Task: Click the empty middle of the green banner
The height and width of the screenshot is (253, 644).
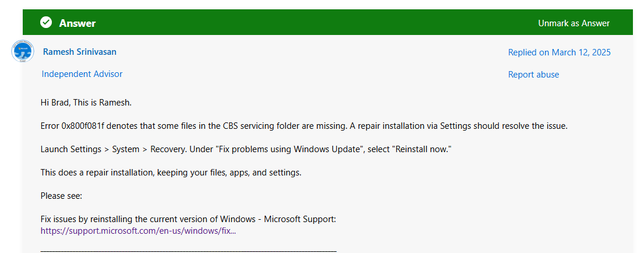Action: [316, 23]
